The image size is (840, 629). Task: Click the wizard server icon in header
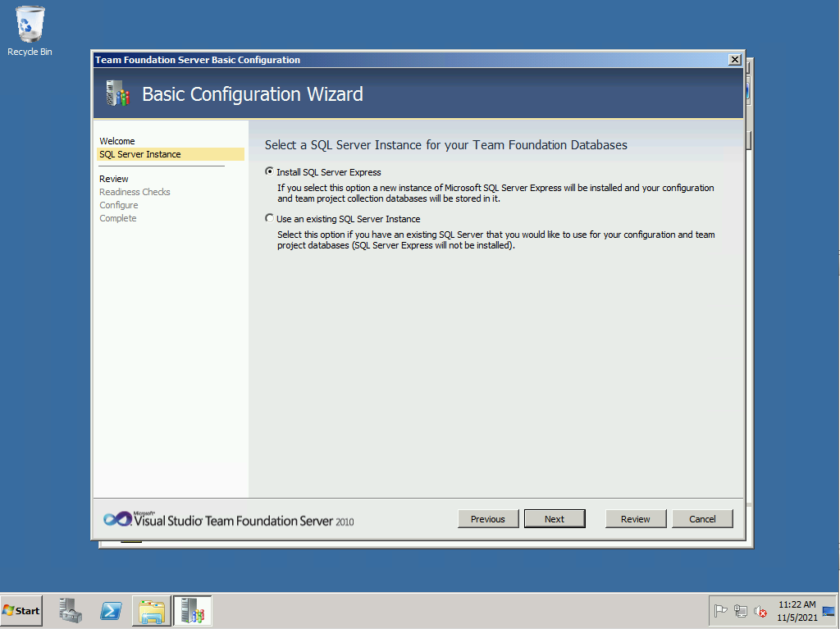[x=118, y=93]
